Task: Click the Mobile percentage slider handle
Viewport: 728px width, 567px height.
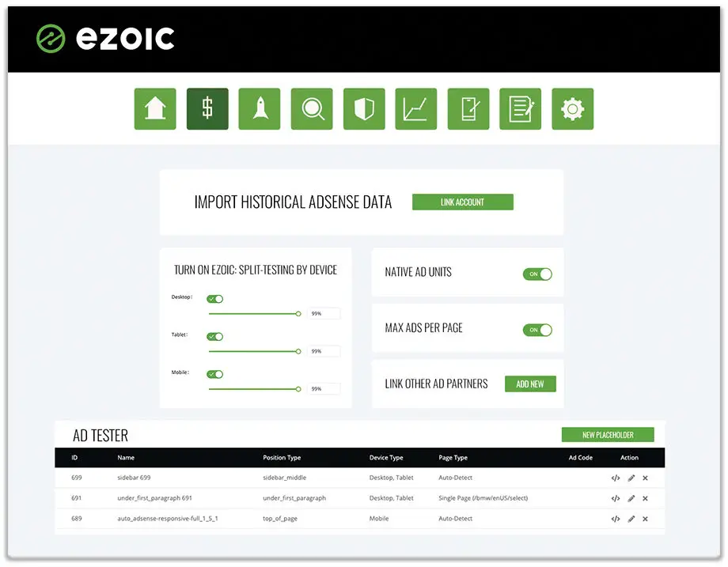Action: [x=298, y=389]
